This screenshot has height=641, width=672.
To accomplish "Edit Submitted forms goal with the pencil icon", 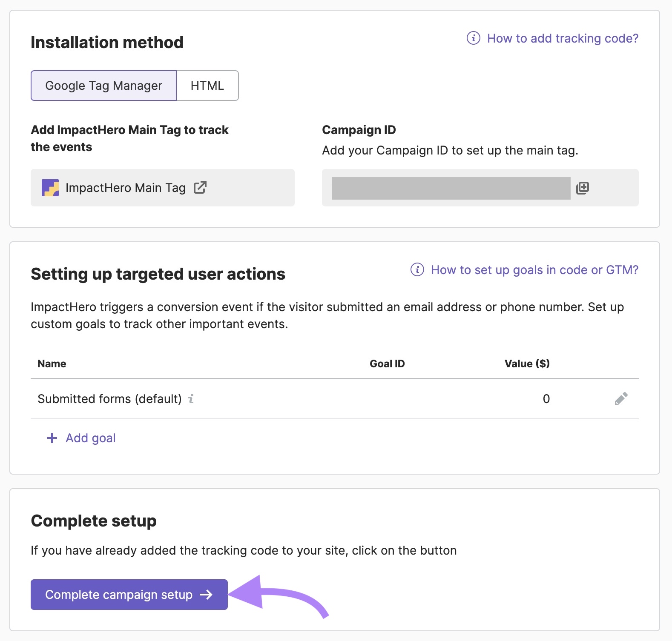I will 620,399.
